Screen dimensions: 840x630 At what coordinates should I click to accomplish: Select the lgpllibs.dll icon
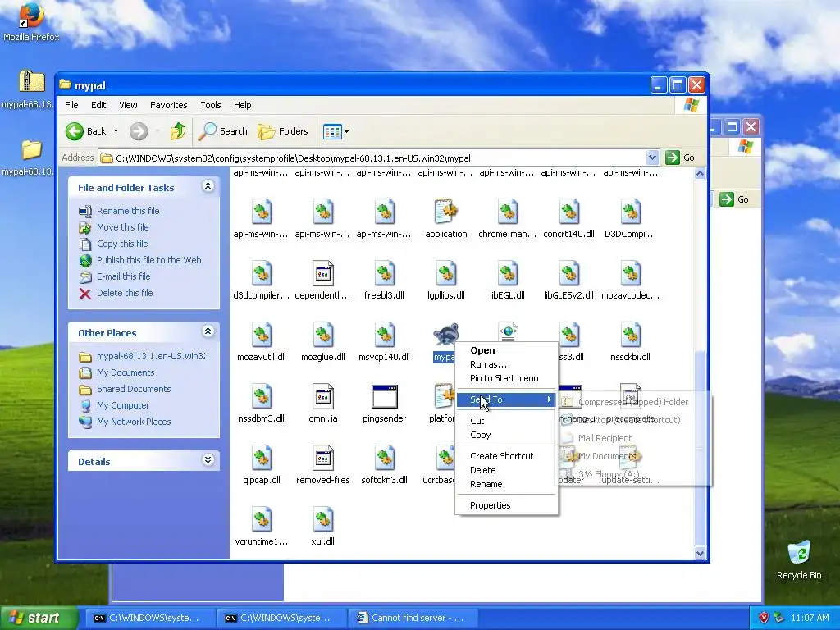(445, 273)
